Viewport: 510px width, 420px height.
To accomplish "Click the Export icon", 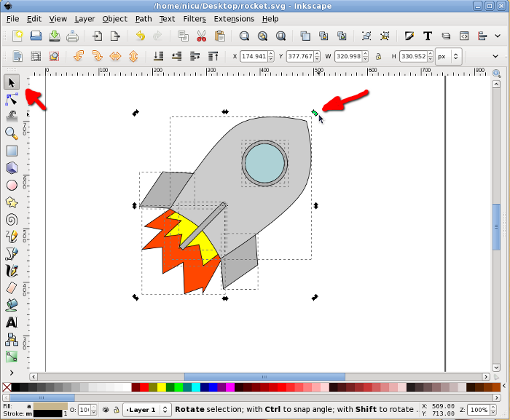I will click(115, 36).
